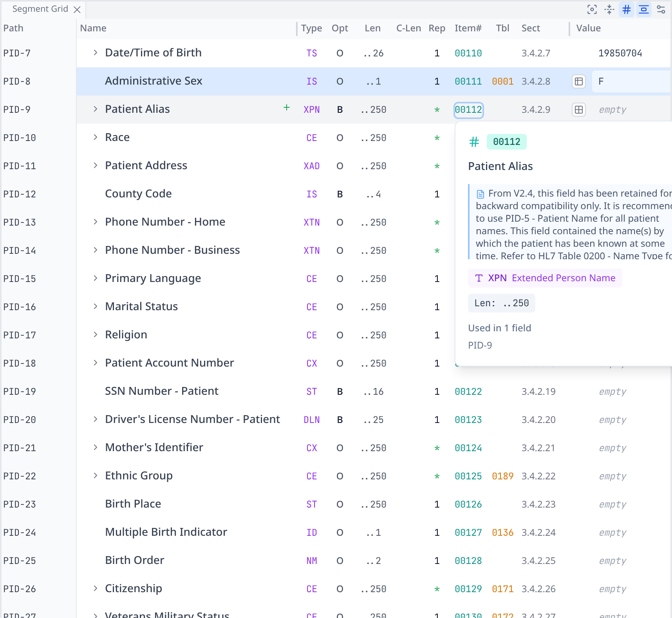Screen dimensions: 672x618
Task: Expand the Patient Alias row
Action: click(x=95, y=109)
